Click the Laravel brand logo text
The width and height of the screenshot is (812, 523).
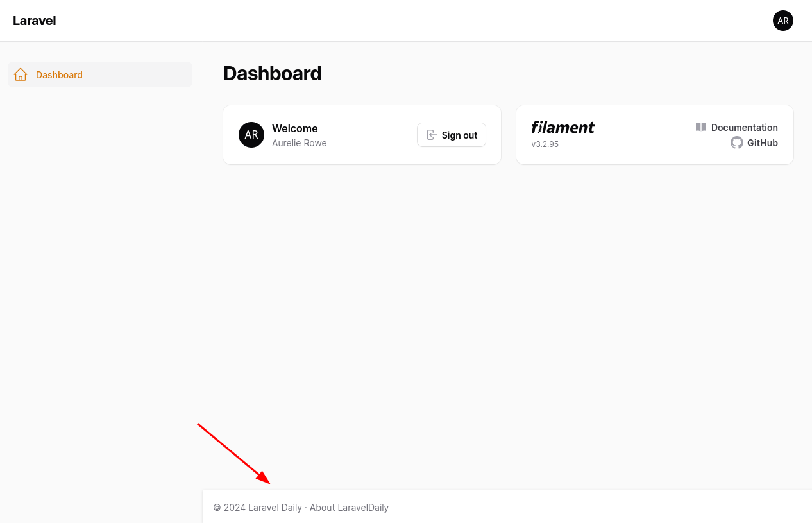(35, 21)
